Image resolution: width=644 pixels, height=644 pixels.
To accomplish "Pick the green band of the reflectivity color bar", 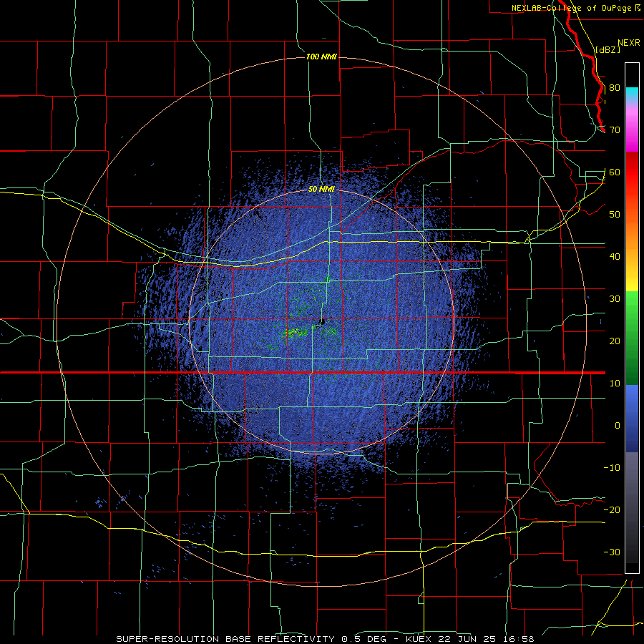I will [632, 338].
